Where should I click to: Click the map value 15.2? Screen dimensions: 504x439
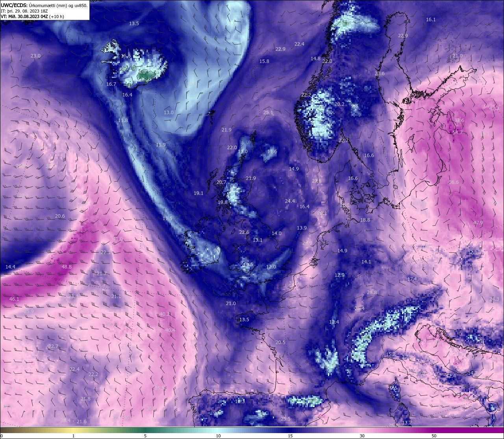(x=390, y=354)
